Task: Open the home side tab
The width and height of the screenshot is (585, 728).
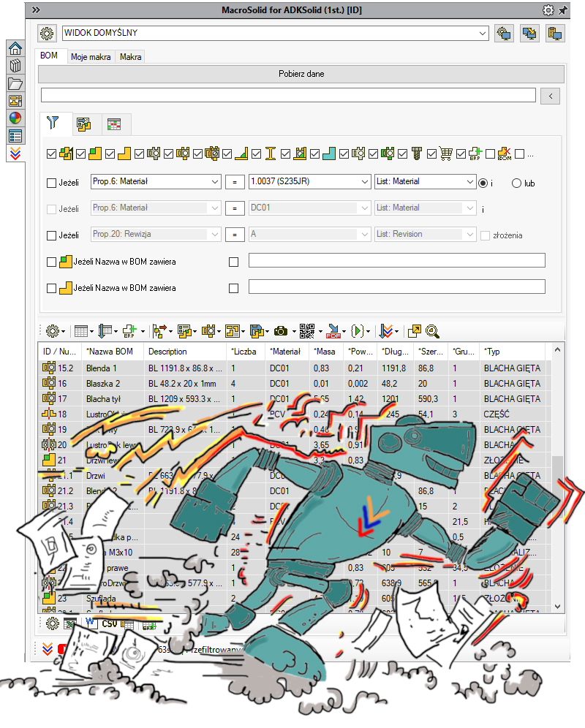Action: [x=15, y=50]
